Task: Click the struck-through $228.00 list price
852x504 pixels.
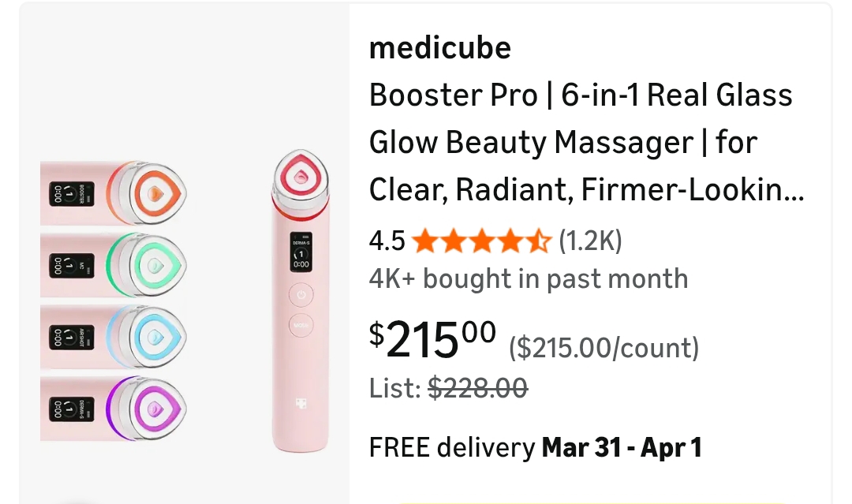Action: coord(478,388)
